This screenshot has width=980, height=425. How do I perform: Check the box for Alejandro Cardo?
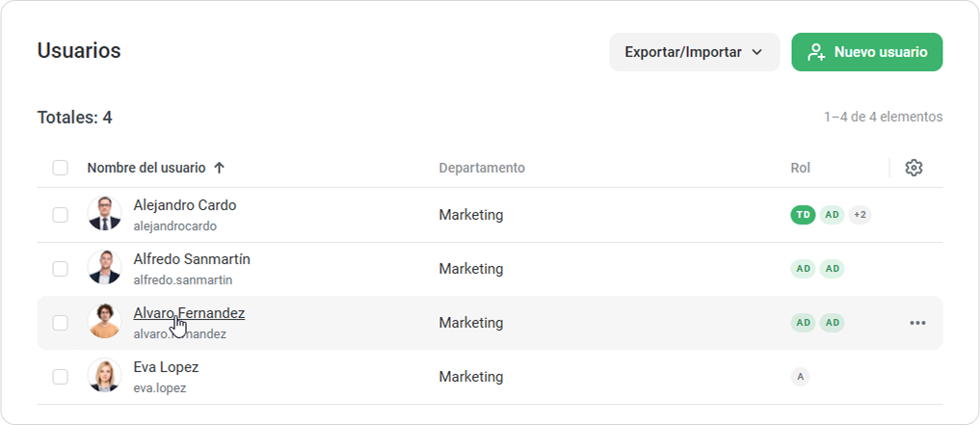61,215
